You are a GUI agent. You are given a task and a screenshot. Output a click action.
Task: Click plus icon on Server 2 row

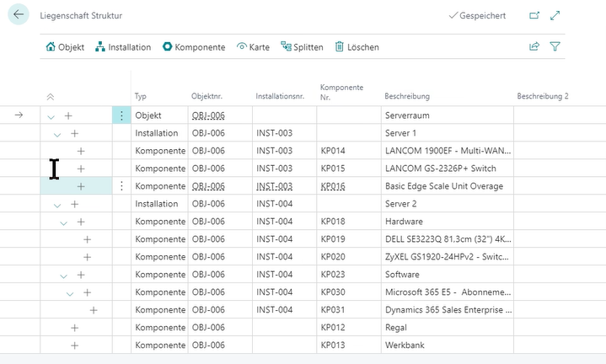74,204
